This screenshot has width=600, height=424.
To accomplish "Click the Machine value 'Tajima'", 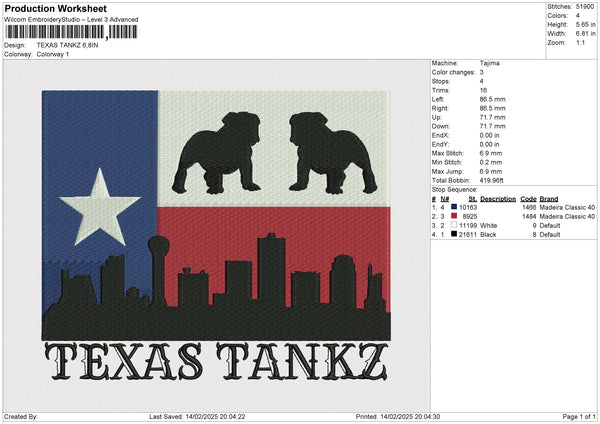I will (x=489, y=63).
